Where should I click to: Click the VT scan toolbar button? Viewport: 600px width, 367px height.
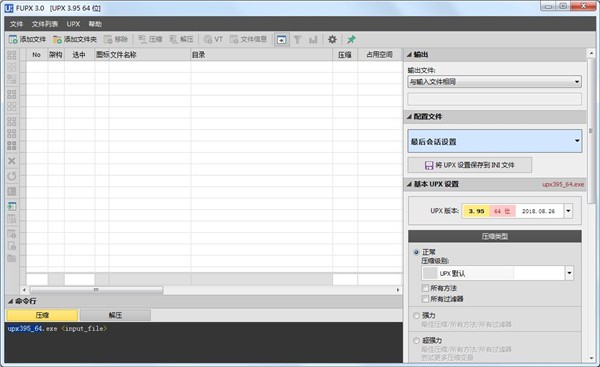[213, 39]
